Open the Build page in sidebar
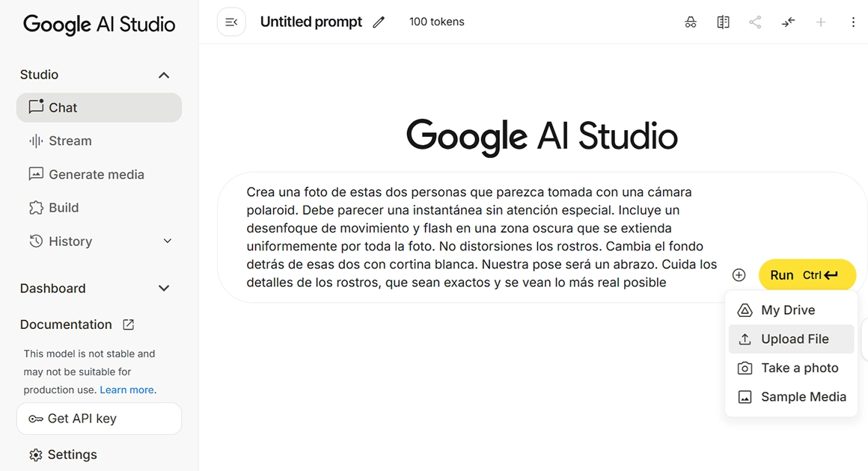 tap(99, 208)
